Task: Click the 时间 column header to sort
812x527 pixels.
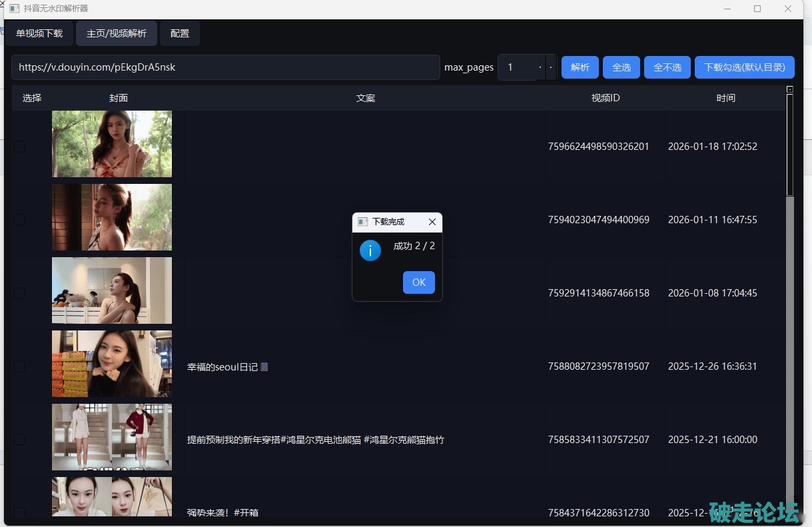Action: click(x=725, y=98)
